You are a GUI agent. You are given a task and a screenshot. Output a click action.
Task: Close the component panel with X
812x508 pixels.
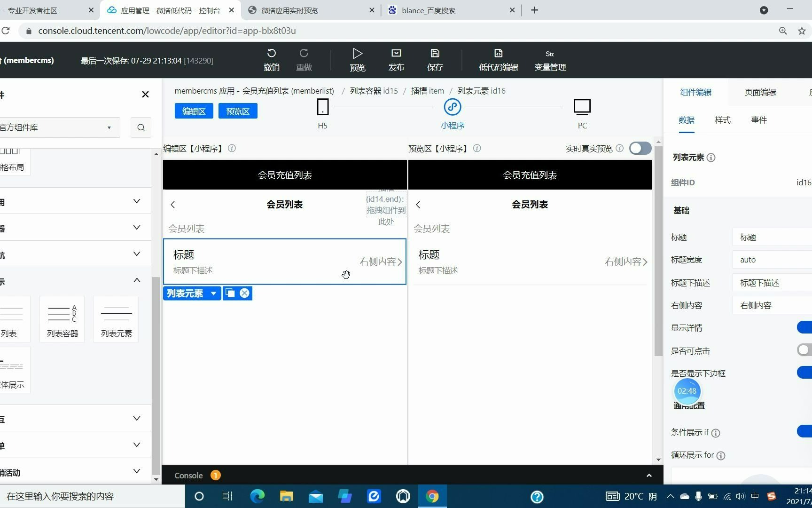pyautogui.click(x=145, y=95)
